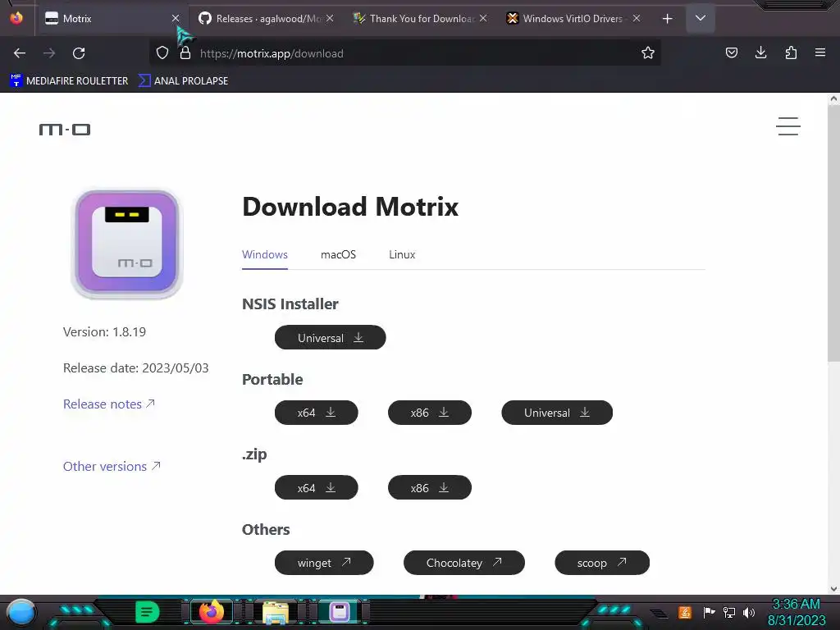
Task: Download the .zip x64 build
Action: pyautogui.click(x=316, y=487)
